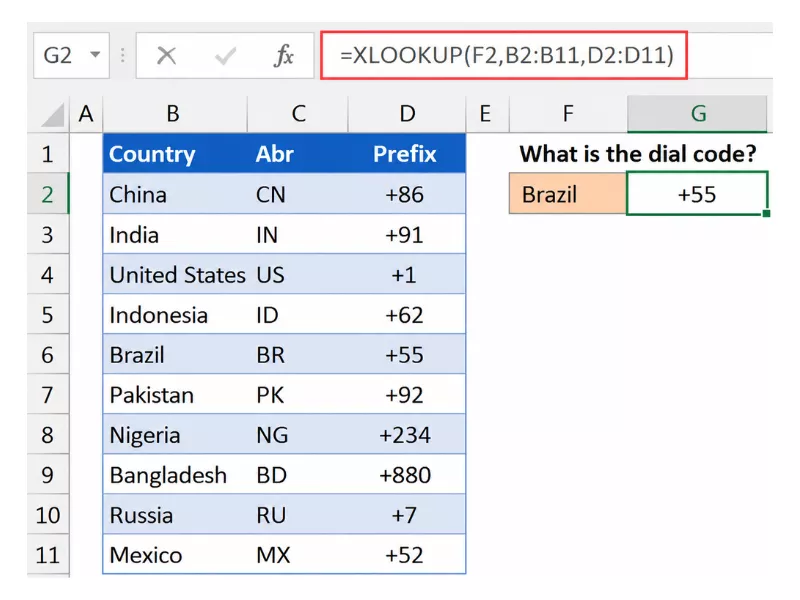Image resolution: width=800 pixels, height=600 pixels.
Task: Select the BD abbreviation cell
Action: [298, 474]
